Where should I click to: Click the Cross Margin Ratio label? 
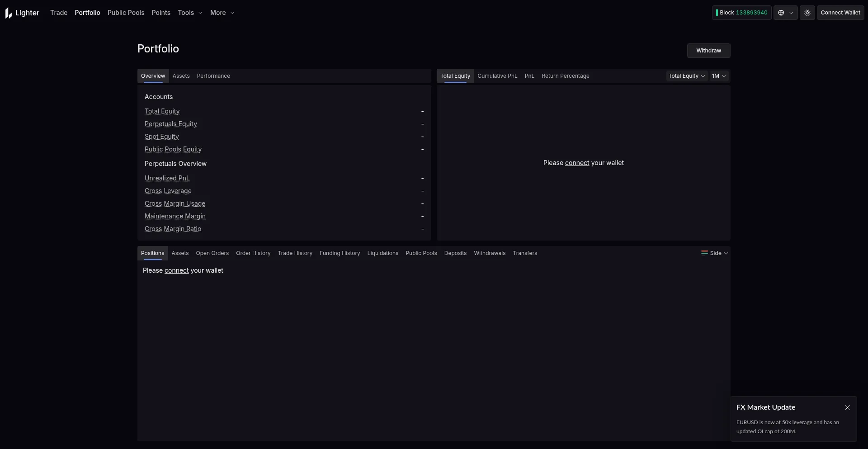tap(173, 229)
